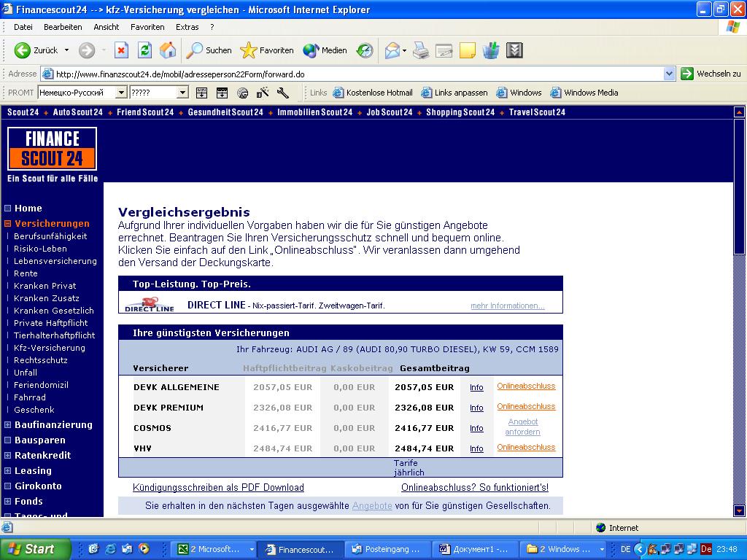Viewport: 747px width, 560px height.
Task: Open the Datei menu
Action: 23,27
